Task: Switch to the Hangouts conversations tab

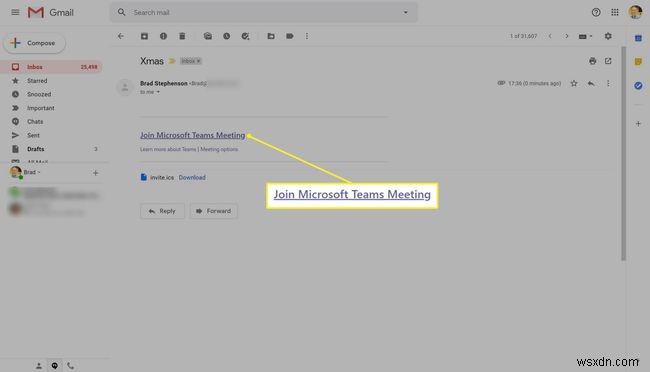Action: (x=55, y=366)
